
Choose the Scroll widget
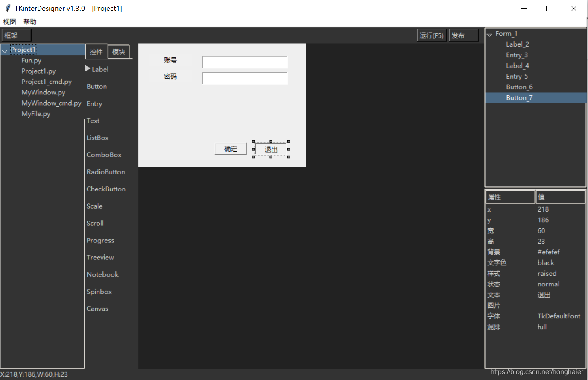point(95,223)
